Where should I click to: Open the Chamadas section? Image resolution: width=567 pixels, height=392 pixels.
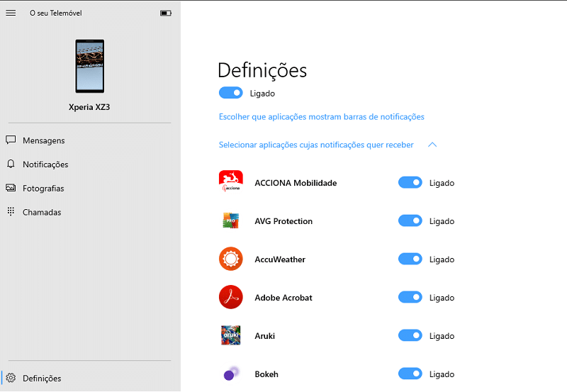point(90,212)
